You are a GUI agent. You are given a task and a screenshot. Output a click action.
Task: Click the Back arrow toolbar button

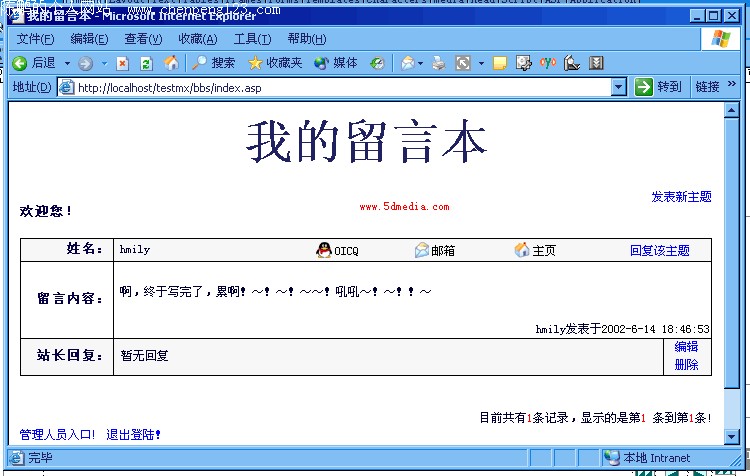20,63
